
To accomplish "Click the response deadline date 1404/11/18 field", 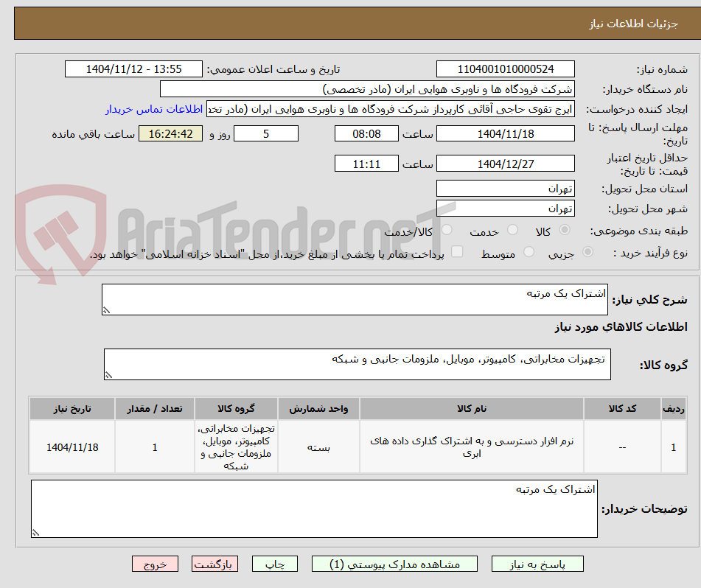I will (505, 133).
